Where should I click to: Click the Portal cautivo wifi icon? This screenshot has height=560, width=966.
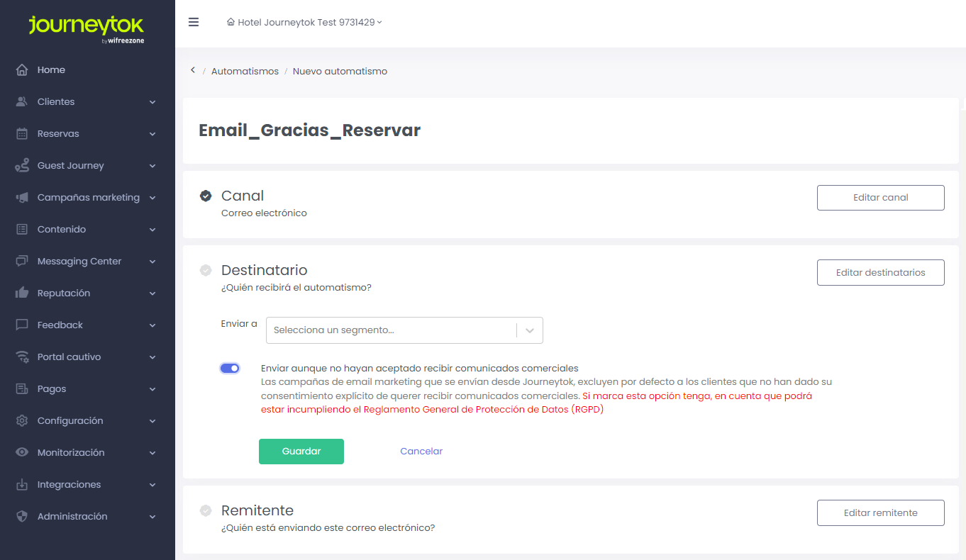tap(22, 357)
